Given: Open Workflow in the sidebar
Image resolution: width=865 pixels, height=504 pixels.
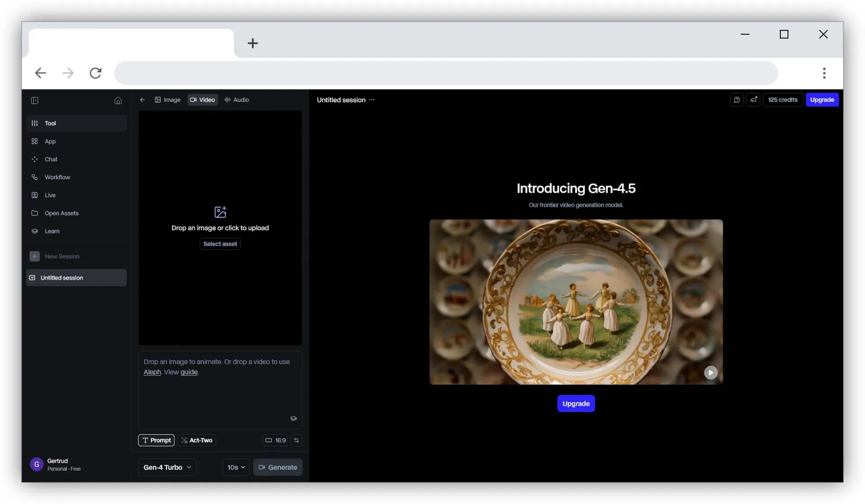Looking at the screenshot, I should (57, 177).
